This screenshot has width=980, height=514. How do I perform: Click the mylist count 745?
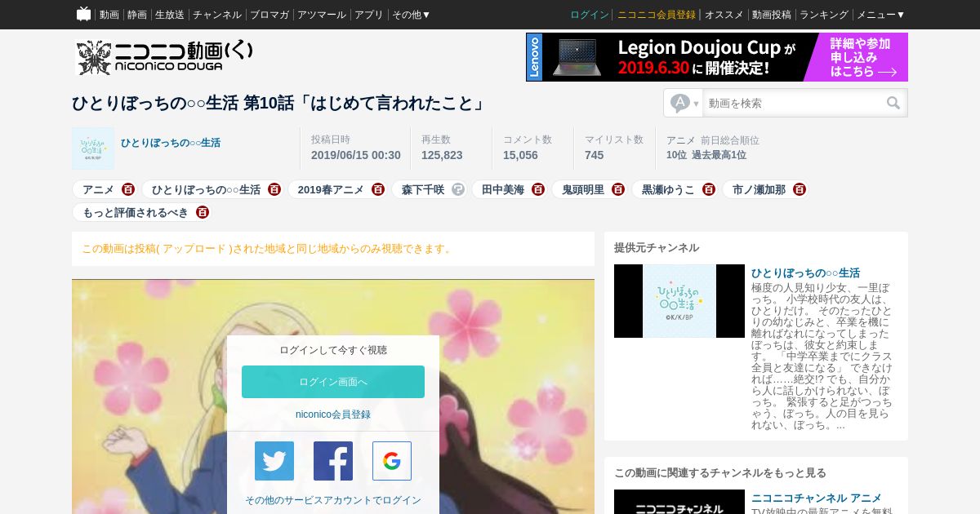click(595, 155)
